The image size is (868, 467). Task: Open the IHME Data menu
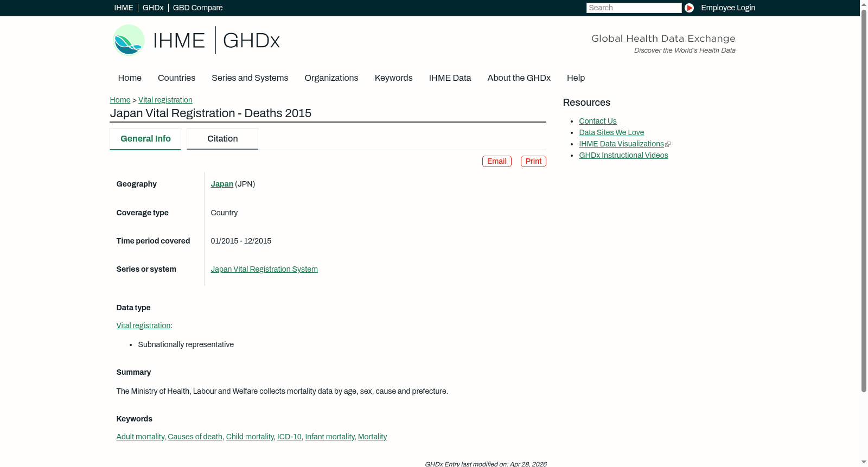[450, 78]
